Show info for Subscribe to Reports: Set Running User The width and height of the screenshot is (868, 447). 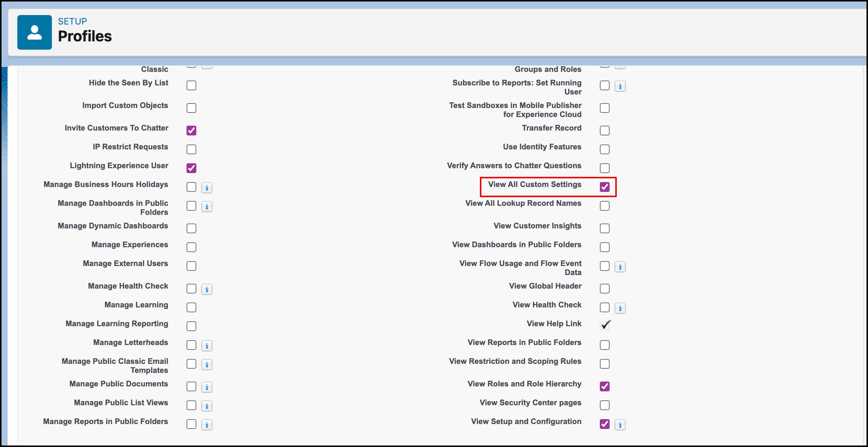coord(620,86)
